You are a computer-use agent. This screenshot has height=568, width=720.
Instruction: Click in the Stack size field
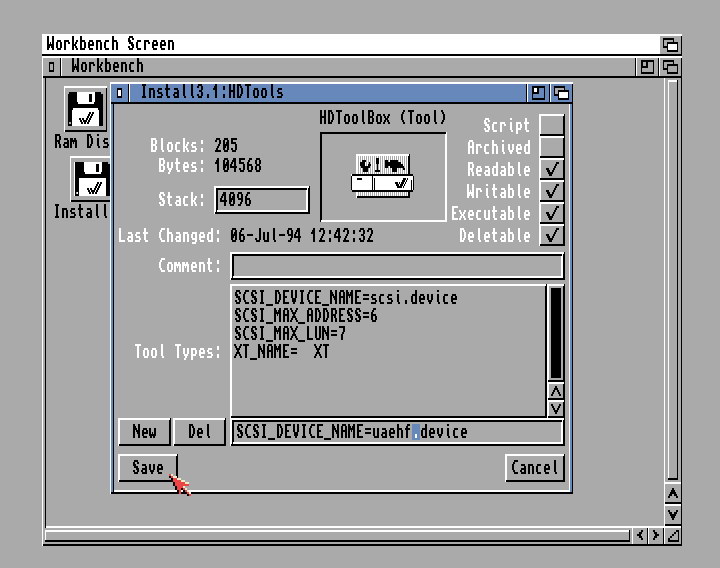(262, 199)
